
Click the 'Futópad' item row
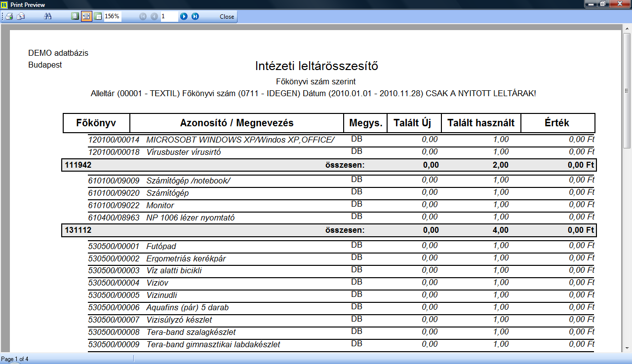(342, 246)
